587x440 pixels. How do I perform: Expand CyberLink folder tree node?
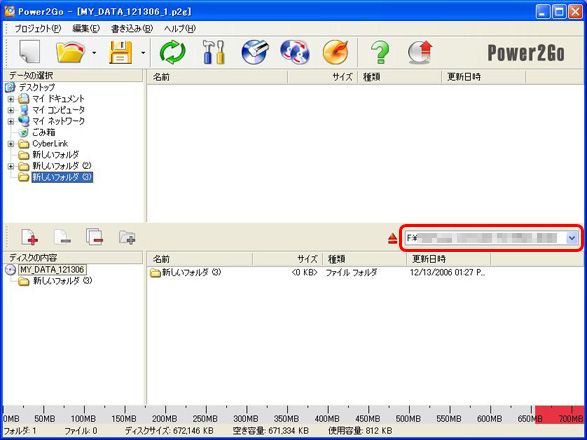point(11,144)
